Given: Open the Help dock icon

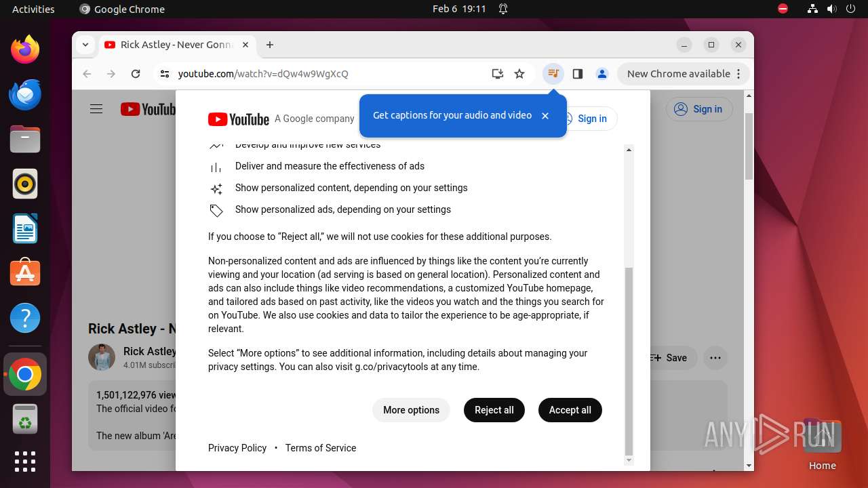Looking at the screenshot, I should (x=25, y=318).
